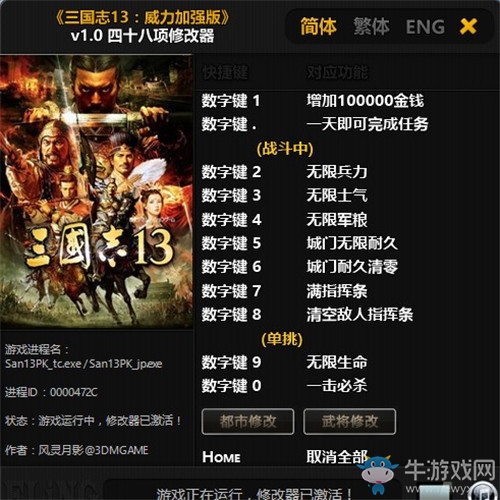Screen dimensions: 500x500
Task: Close the trainer with the yellow X
Action: (468, 26)
